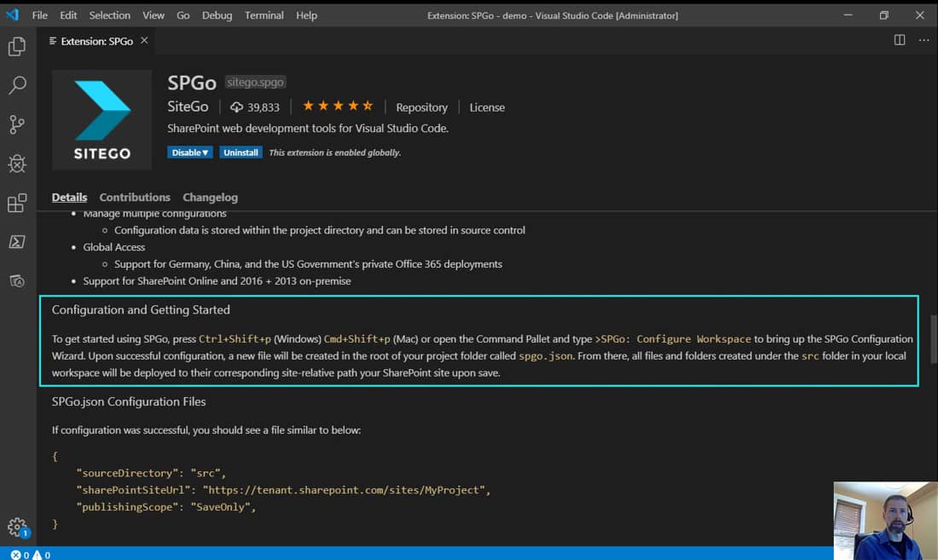Image resolution: width=938 pixels, height=560 pixels.
Task: Open the Manage gear icon
Action: [17, 526]
